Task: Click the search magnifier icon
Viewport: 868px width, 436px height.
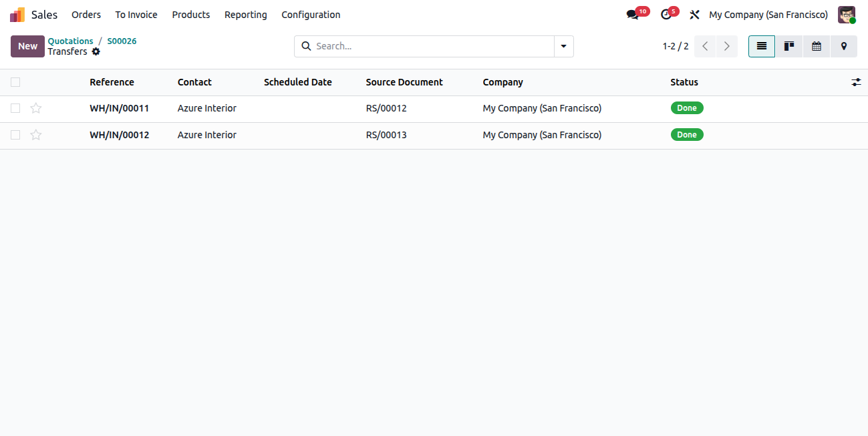Action: tap(306, 46)
